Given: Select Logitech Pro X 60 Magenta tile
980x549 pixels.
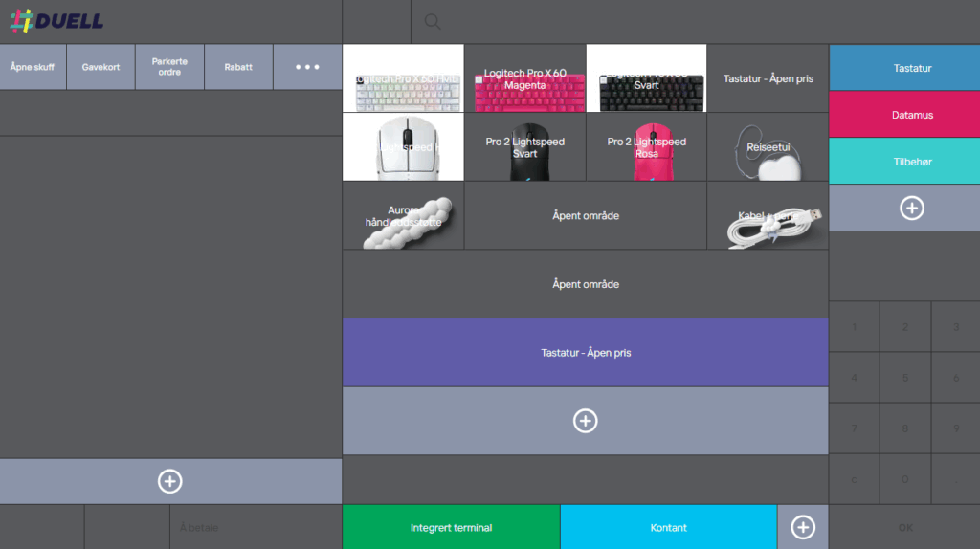Looking at the screenshot, I should coord(525,78).
